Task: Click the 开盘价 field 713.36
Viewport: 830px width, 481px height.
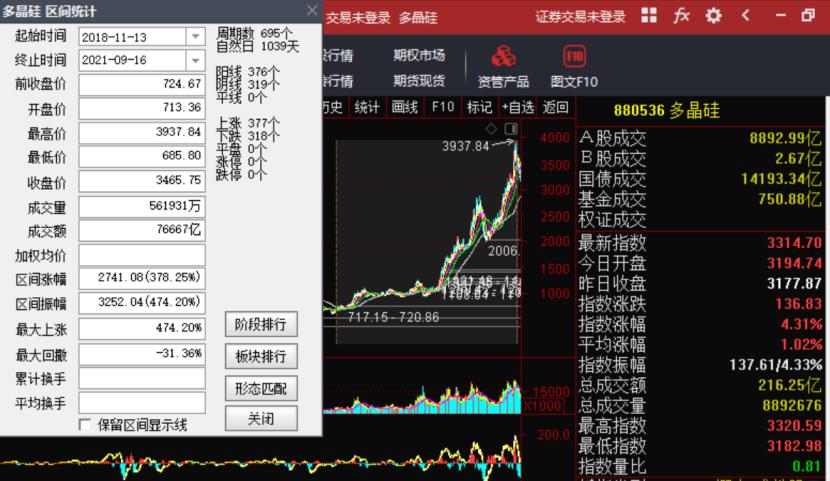Action: (142, 109)
